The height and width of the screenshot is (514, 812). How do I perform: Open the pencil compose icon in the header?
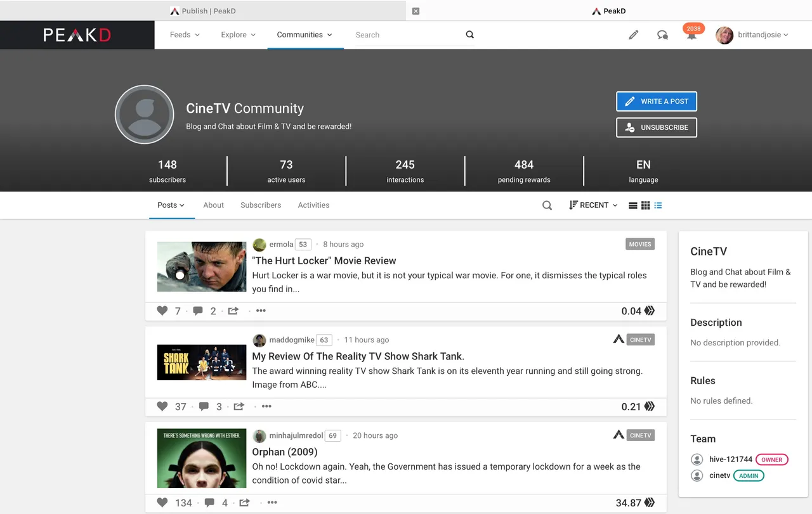coord(633,35)
